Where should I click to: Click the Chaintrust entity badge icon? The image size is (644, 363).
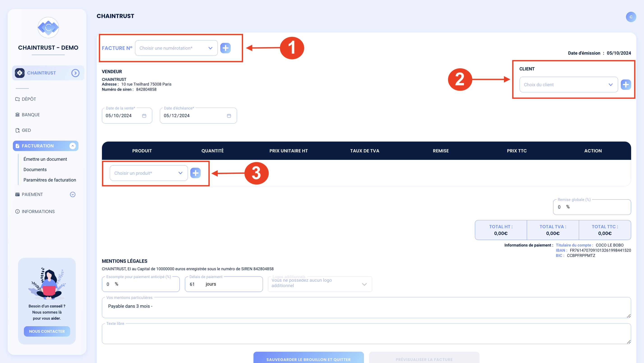pyautogui.click(x=19, y=73)
